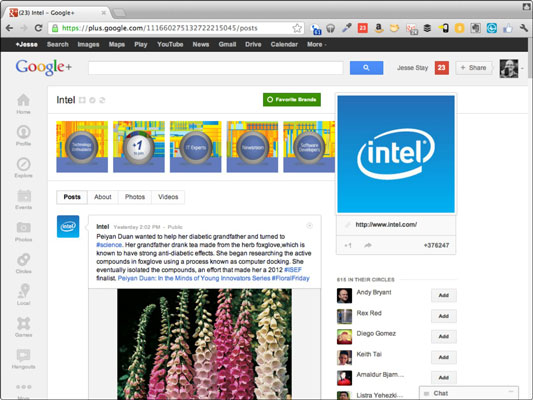Open Peiyan Duan Young Innovators Series link
This screenshot has width=533, height=400.
(x=194, y=278)
